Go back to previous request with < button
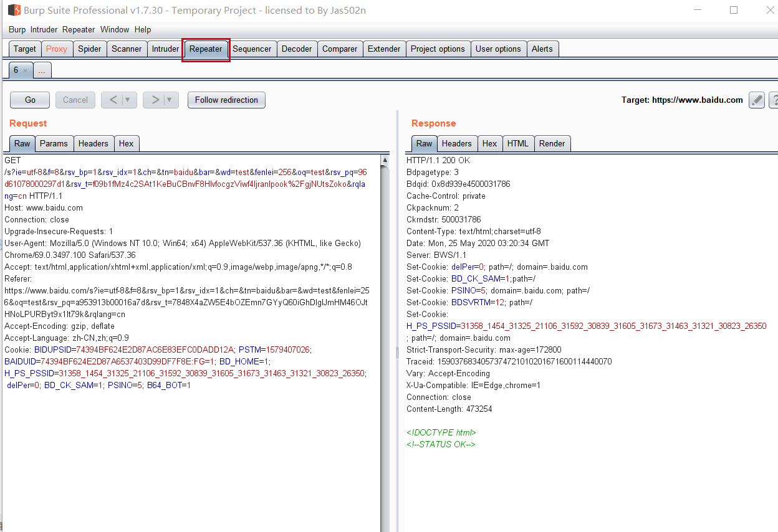The image size is (778, 532). [112, 100]
